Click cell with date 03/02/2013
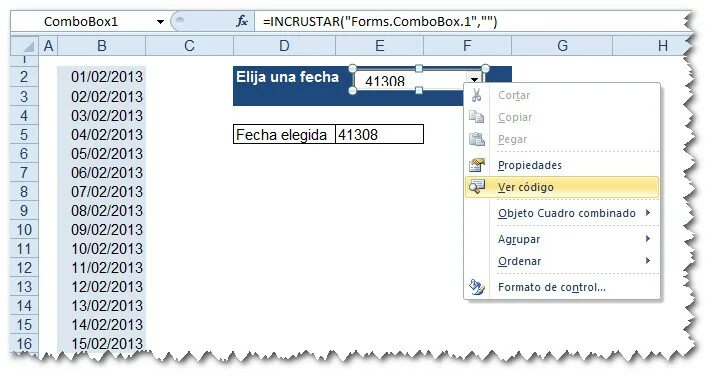Screen dimensions: 712x378 [x=102, y=115]
